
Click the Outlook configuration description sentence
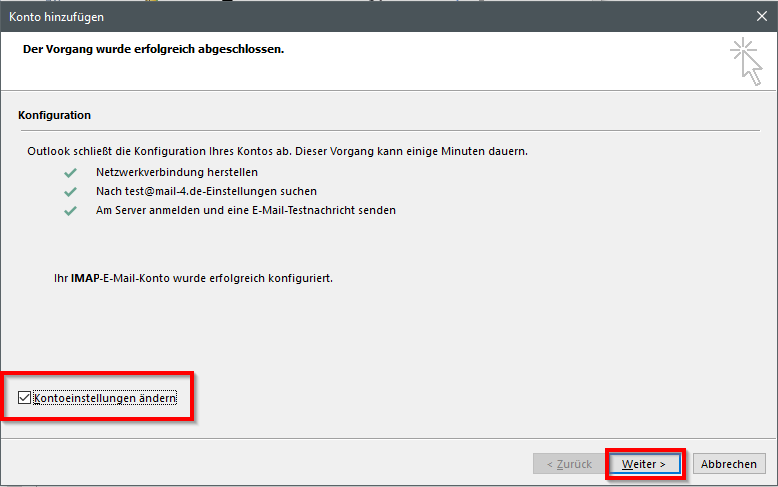click(x=277, y=151)
